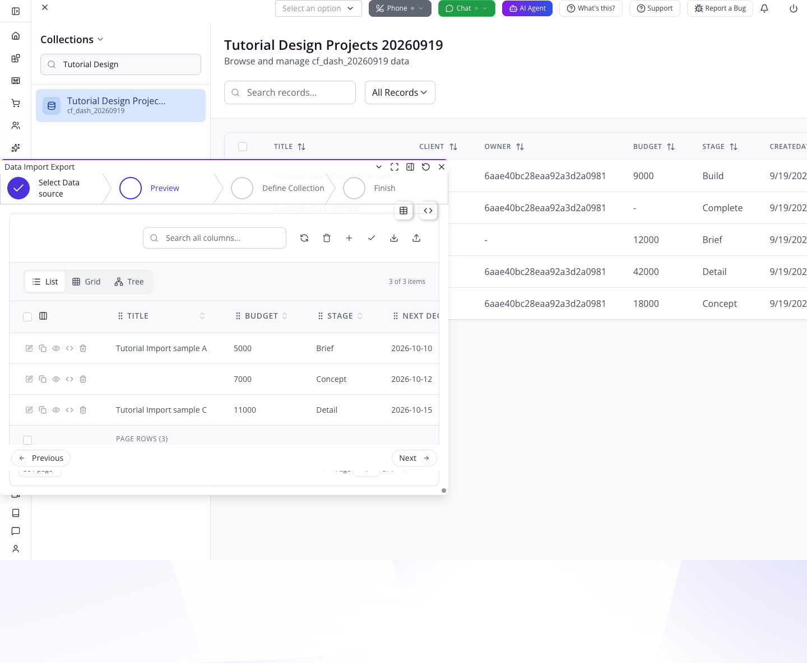The height and width of the screenshot is (672, 807).
Task: Open the 'Select an option' dropdown
Action: [x=318, y=8]
